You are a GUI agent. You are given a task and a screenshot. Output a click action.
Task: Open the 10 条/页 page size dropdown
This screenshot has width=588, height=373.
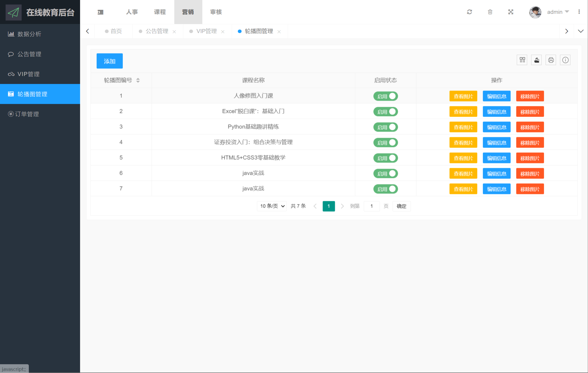pos(272,206)
